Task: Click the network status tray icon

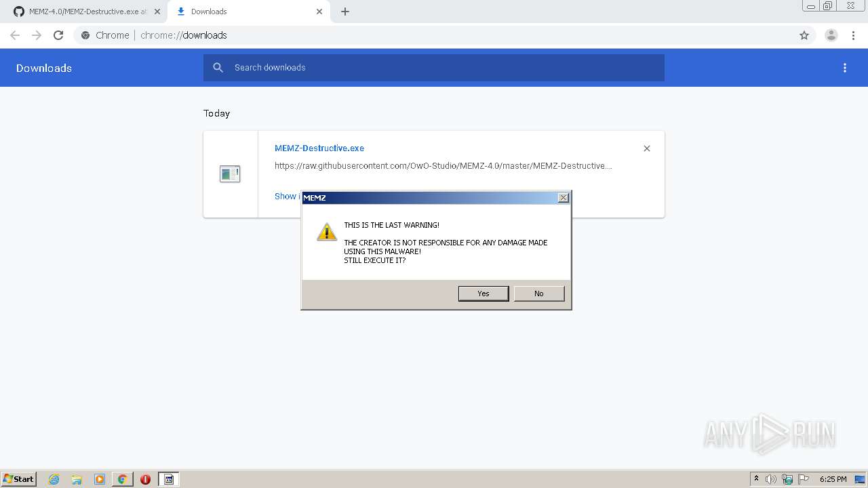Action: click(x=787, y=479)
